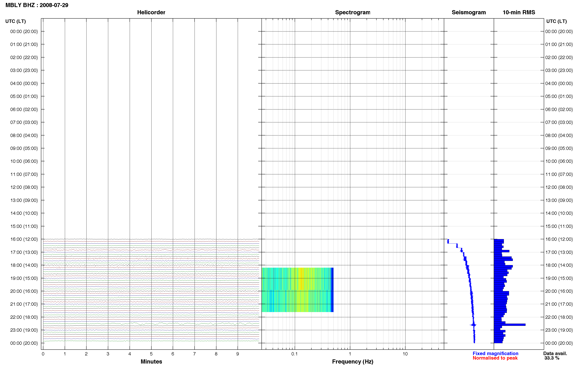Click the right 23:00 (19:00) time label

pyautogui.click(x=559, y=330)
